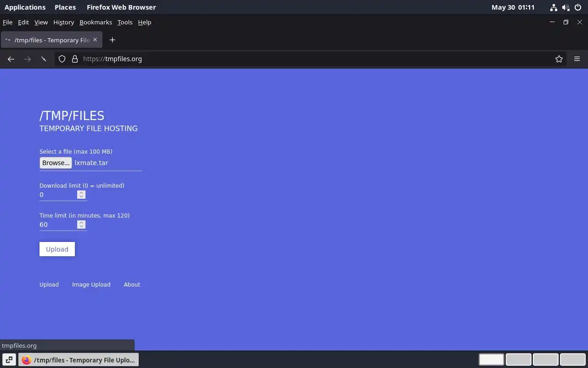Click the show desktop icon in taskbar

[x=9, y=360]
